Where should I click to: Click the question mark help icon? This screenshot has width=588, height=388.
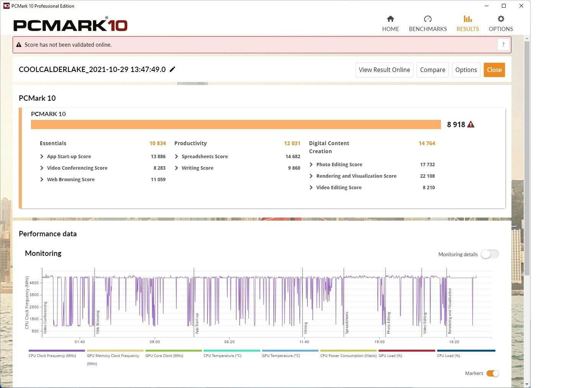503,44
